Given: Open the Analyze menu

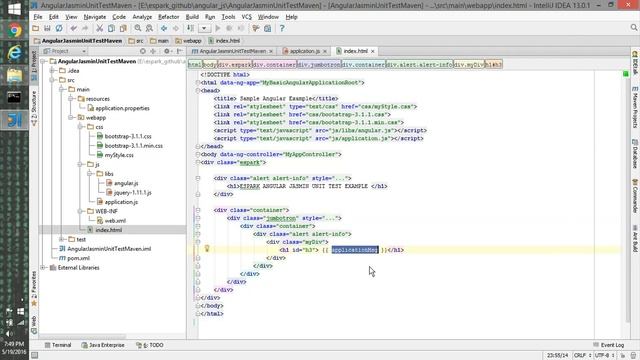Looking at the screenshot, I should click(x=142, y=17).
